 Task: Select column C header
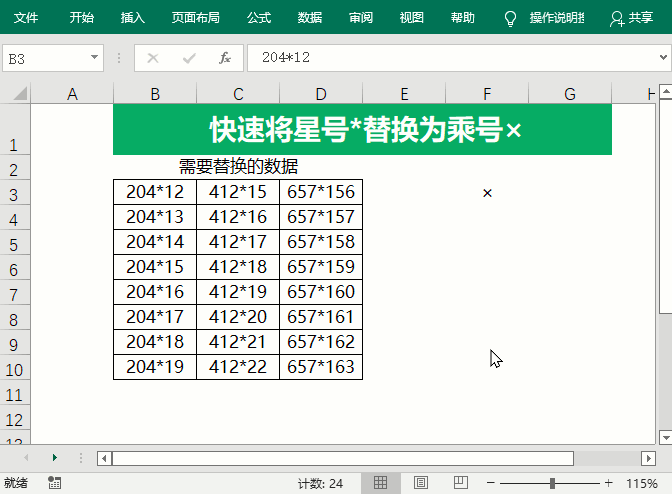coord(238,93)
